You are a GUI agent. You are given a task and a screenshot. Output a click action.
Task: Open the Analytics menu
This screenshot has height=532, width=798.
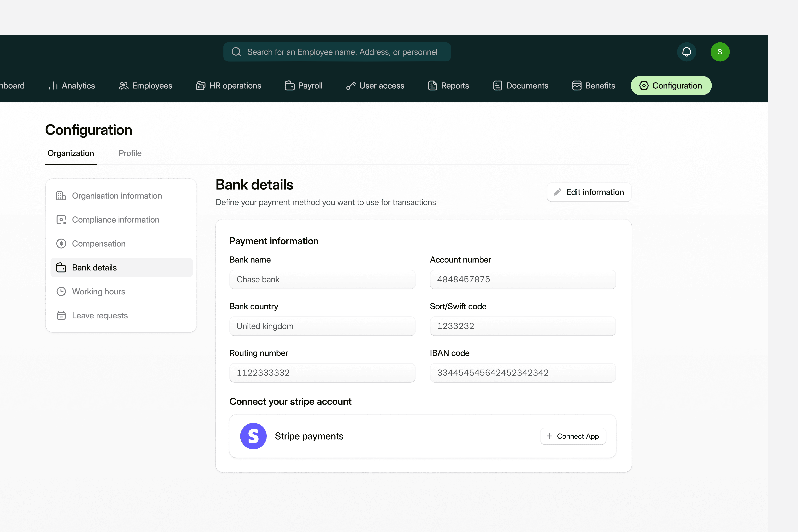tap(72, 86)
